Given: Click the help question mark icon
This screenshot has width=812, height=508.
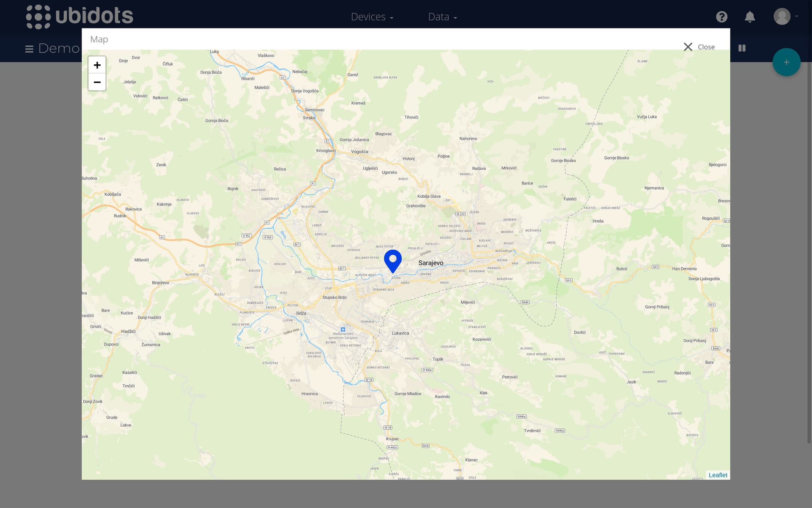Looking at the screenshot, I should click(722, 17).
